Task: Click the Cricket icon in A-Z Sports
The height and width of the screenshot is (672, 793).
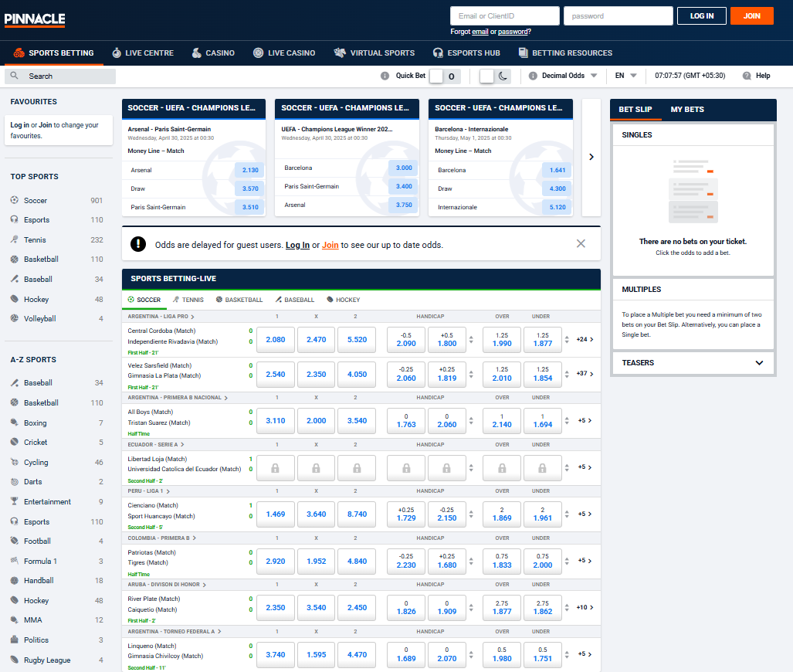Action: pos(15,442)
